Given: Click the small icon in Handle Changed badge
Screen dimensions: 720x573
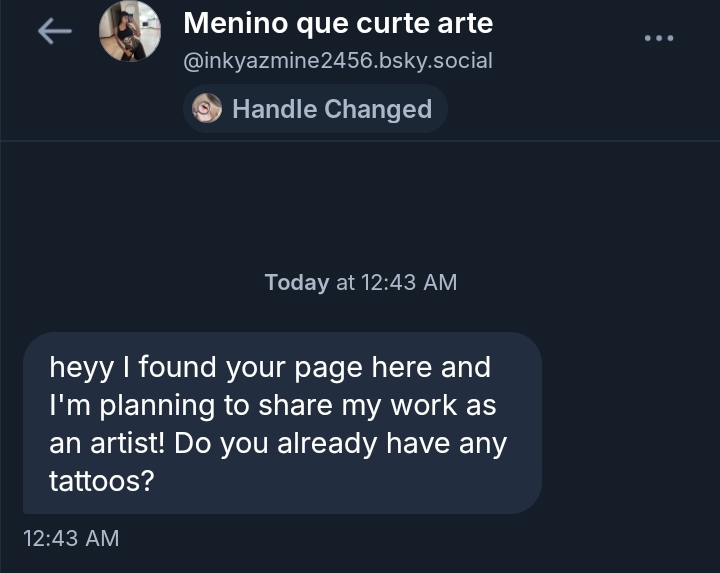Looking at the screenshot, I should 207,108.
